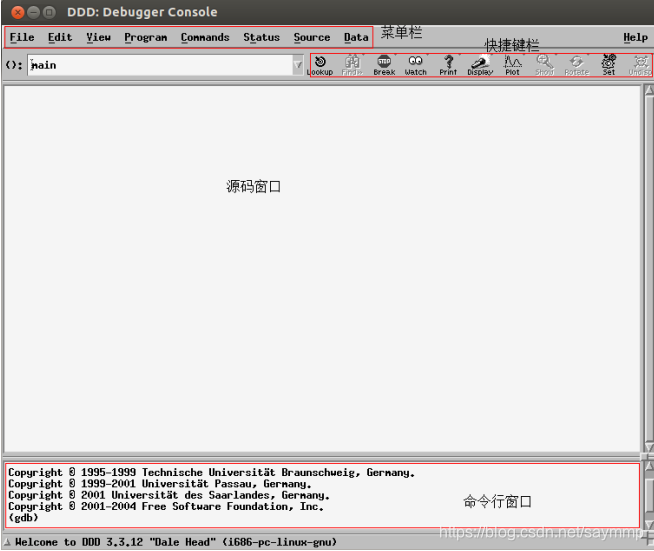Viewport: 654px width, 551px height.
Task: Click the Display toolbar icon
Action: pyautogui.click(x=480, y=65)
